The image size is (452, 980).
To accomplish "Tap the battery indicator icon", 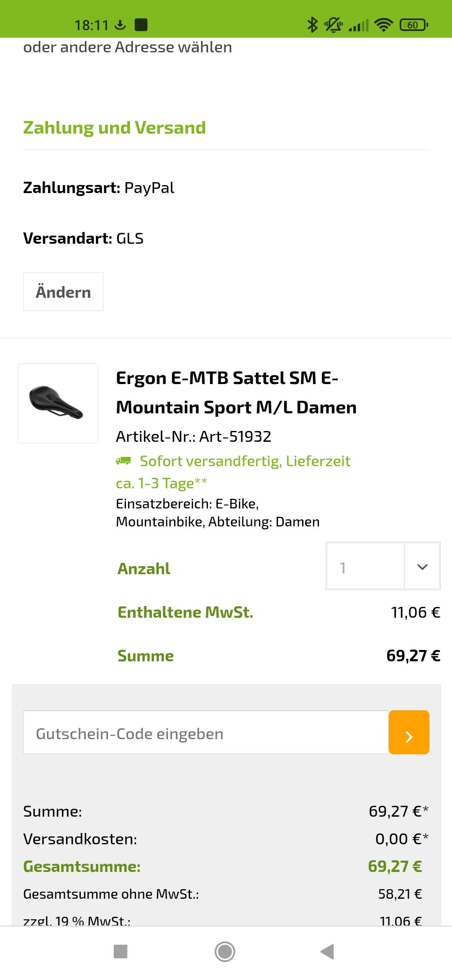I will (413, 25).
